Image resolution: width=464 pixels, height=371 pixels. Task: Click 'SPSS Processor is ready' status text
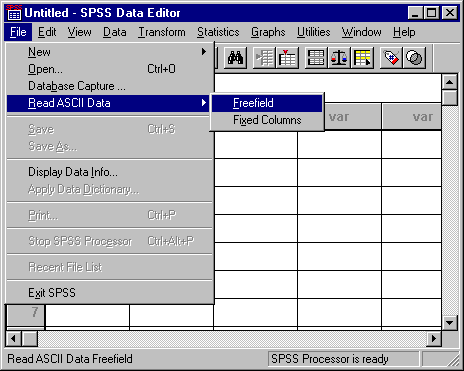coord(330,359)
